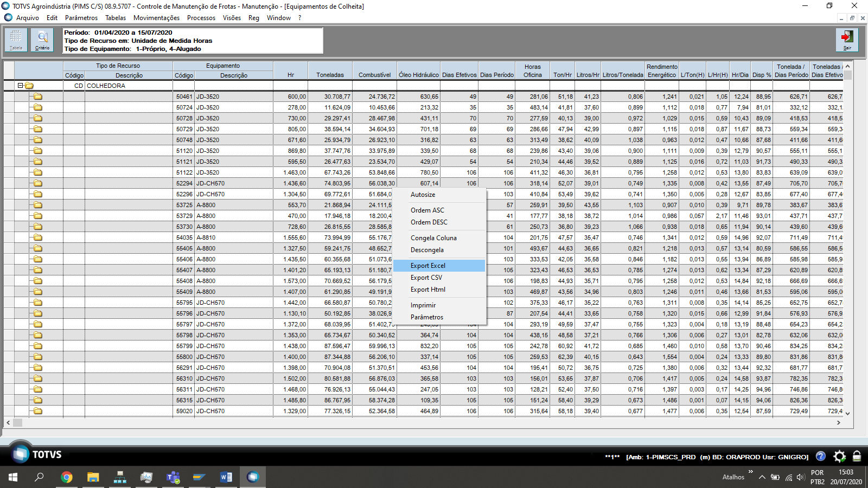Open File Explorer from the taskbar
This screenshot has width=868, height=488.
point(93,477)
